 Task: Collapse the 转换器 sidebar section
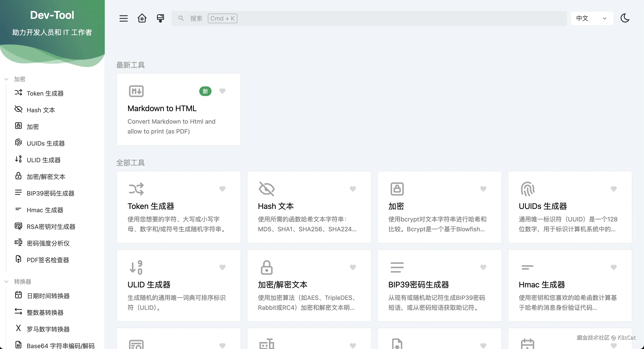[6, 281]
